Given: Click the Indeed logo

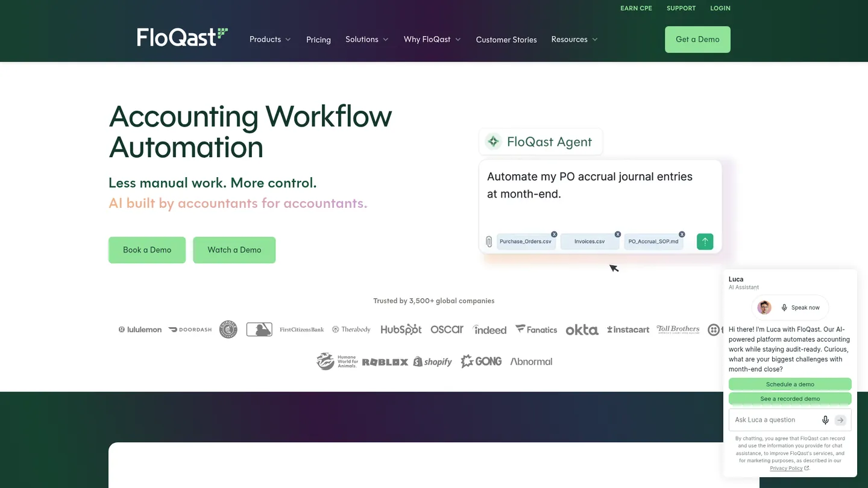Looking at the screenshot, I should click(489, 330).
